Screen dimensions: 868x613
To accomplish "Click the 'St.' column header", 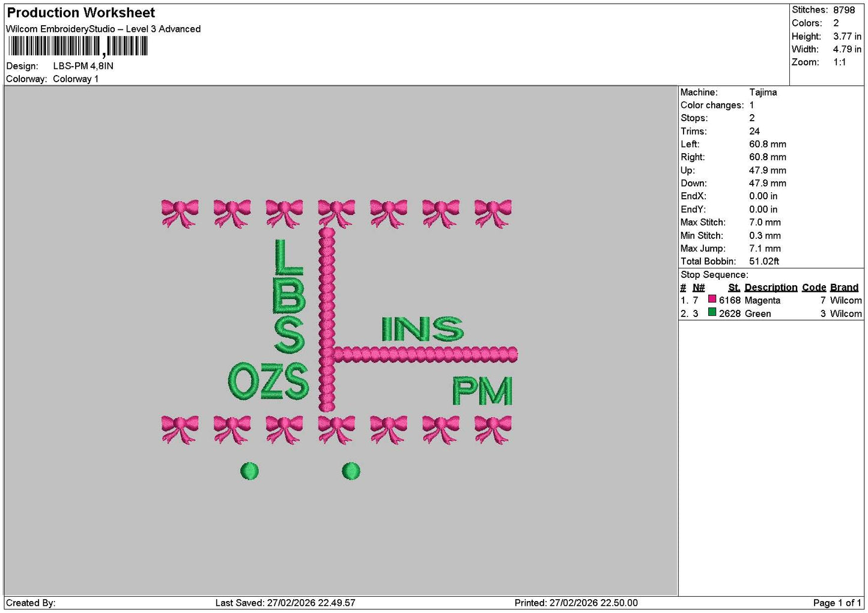I will tap(734, 288).
